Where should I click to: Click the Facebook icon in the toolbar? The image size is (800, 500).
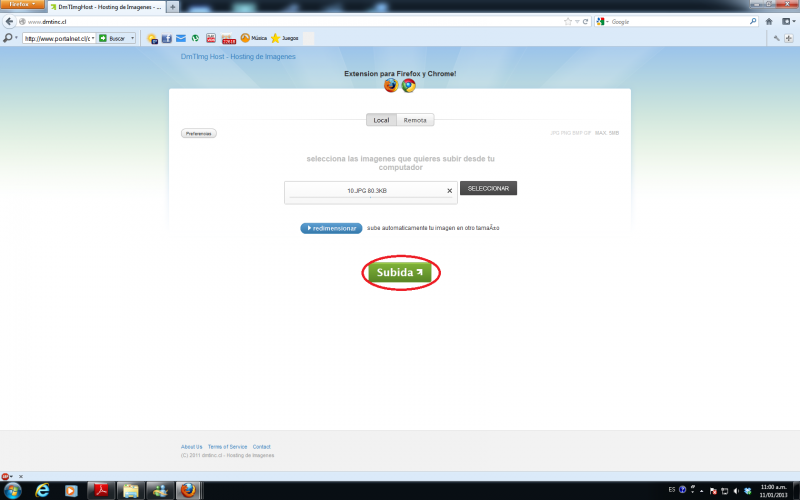[x=166, y=38]
